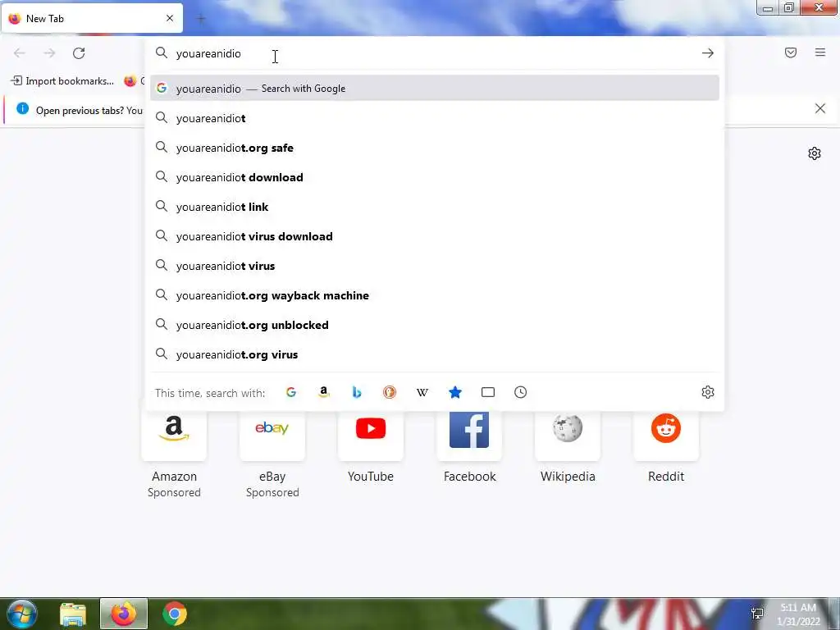
Task: Launch Google Chrome from the taskbar
Action: 175,614
